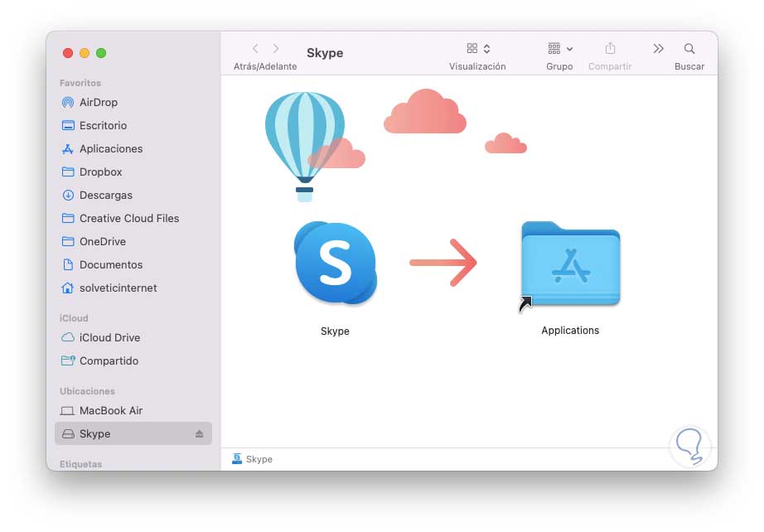This screenshot has width=764, height=532.
Task: Click the Skype disk drive icon
Action: pos(68,433)
